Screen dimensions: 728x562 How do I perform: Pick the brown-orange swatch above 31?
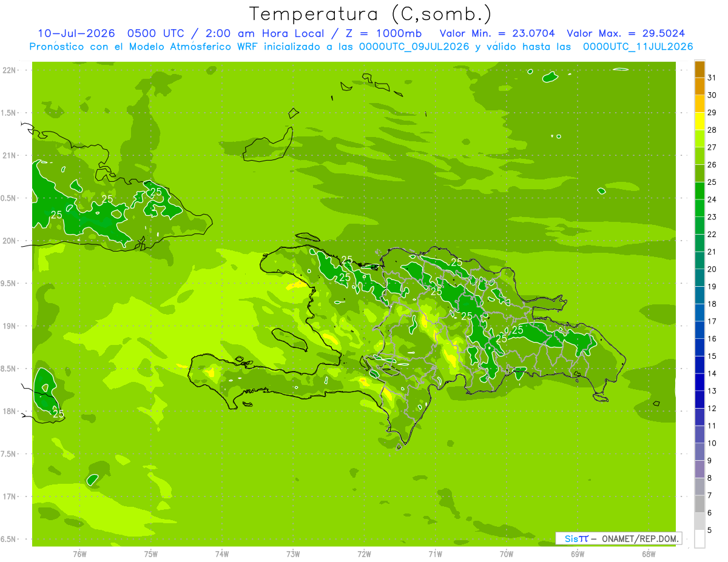click(x=699, y=70)
